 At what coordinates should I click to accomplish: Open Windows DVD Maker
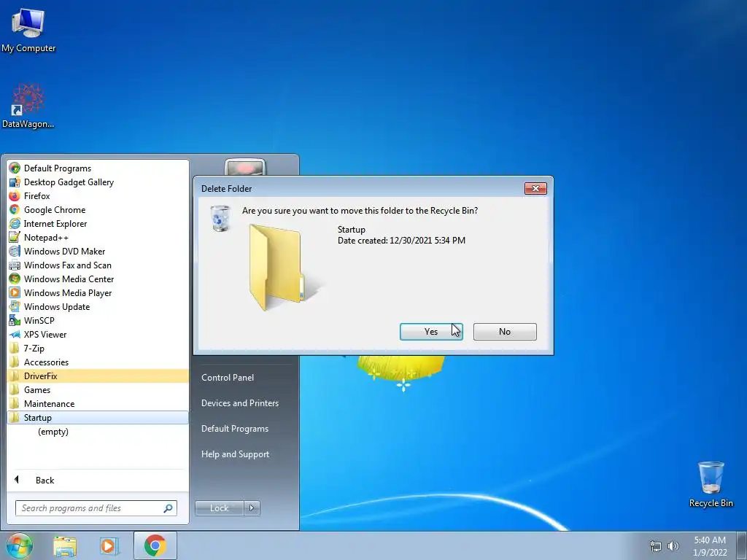(98, 251)
